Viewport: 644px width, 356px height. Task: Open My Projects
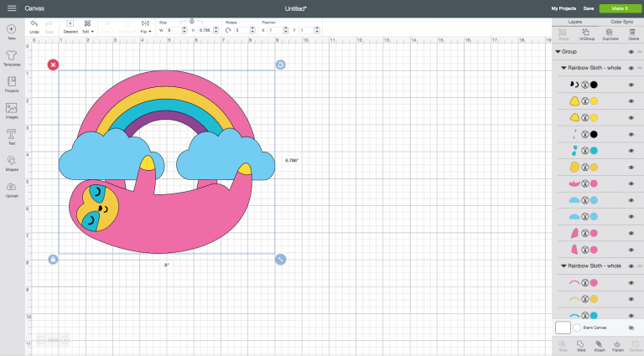[563, 8]
